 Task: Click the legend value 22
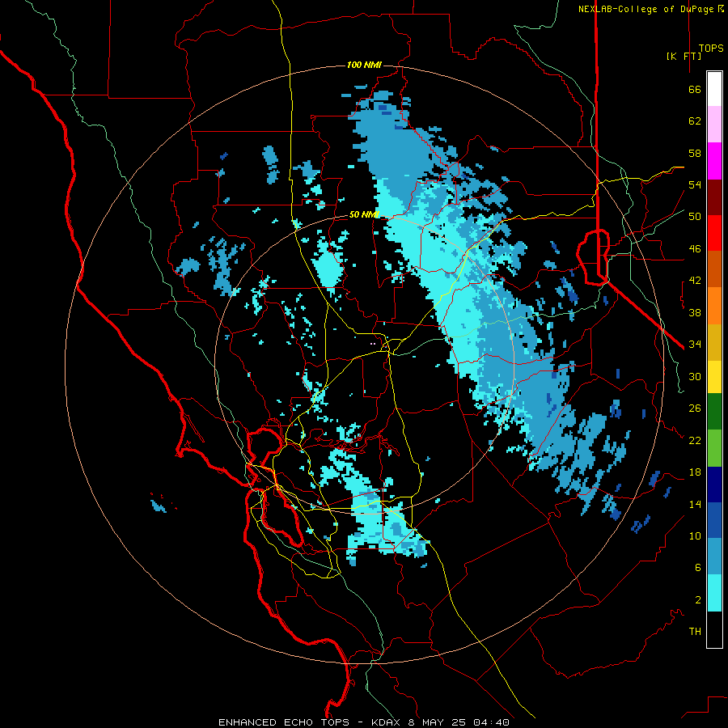tap(695, 440)
